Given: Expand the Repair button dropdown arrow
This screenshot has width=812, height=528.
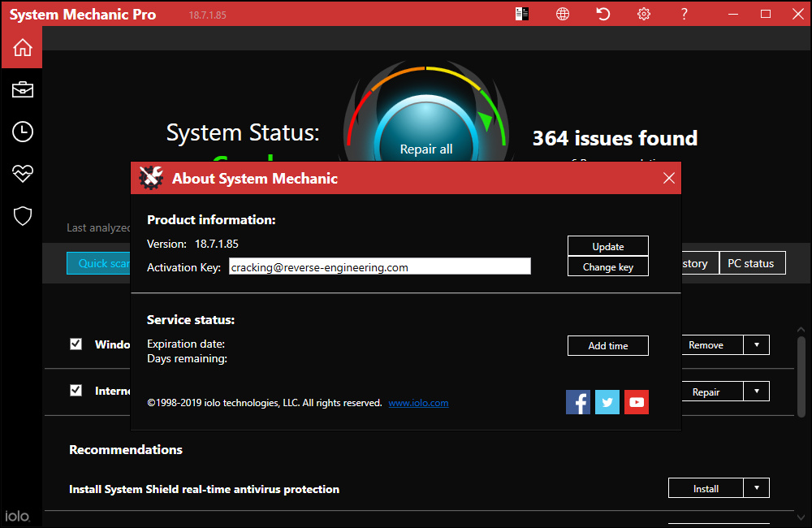Looking at the screenshot, I should (757, 392).
